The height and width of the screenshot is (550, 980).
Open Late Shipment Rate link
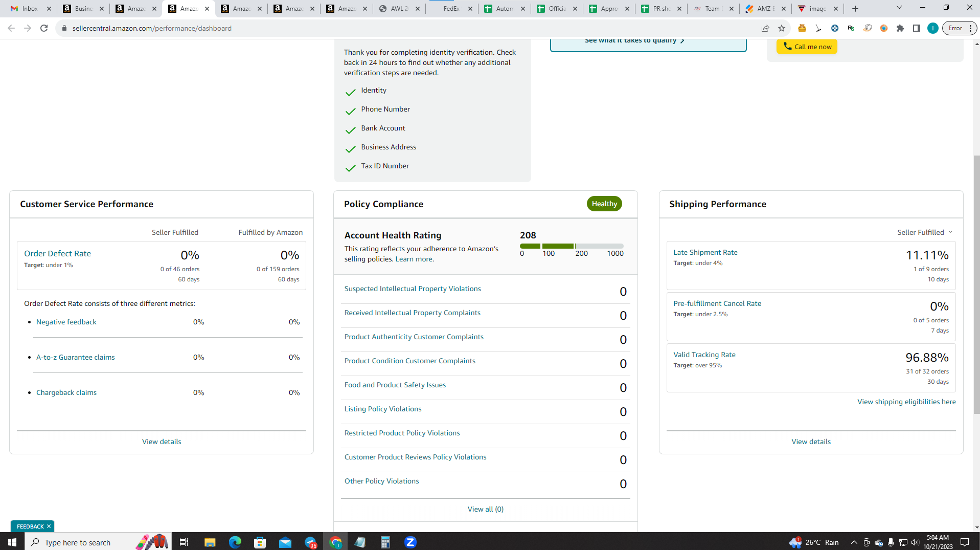click(705, 253)
